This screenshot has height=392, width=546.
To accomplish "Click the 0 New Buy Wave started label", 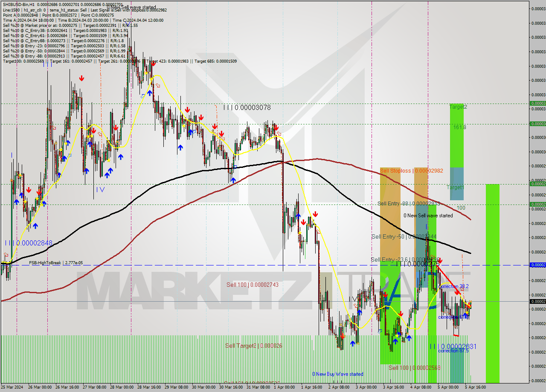I will pyautogui.click(x=338, y=374).
